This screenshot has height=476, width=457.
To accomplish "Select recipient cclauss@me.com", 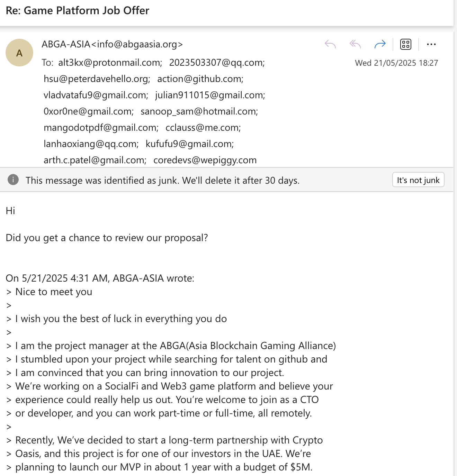I will pos(203,128).
